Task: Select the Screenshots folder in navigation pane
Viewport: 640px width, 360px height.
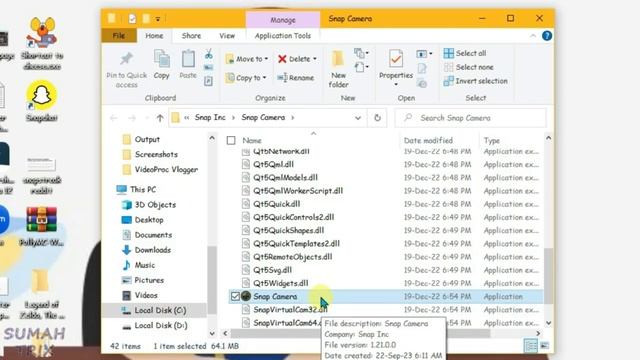Action: click(156, 154)
